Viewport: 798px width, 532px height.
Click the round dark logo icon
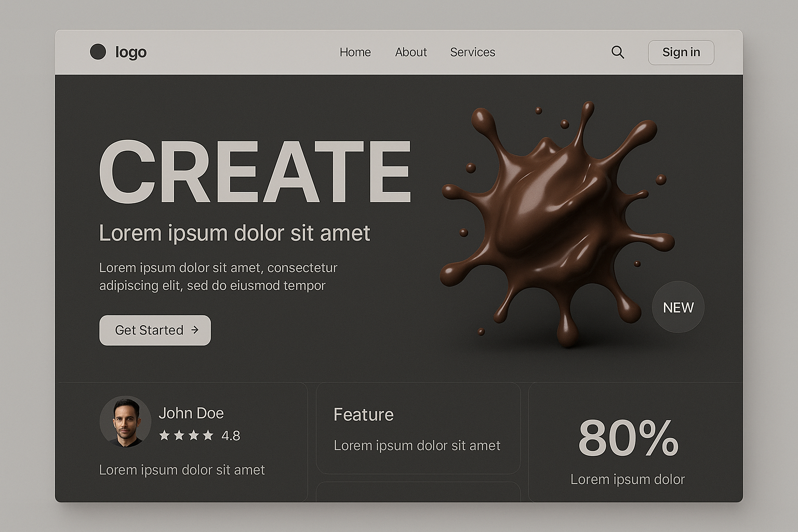pyautogui.click(x=98, y=51)
